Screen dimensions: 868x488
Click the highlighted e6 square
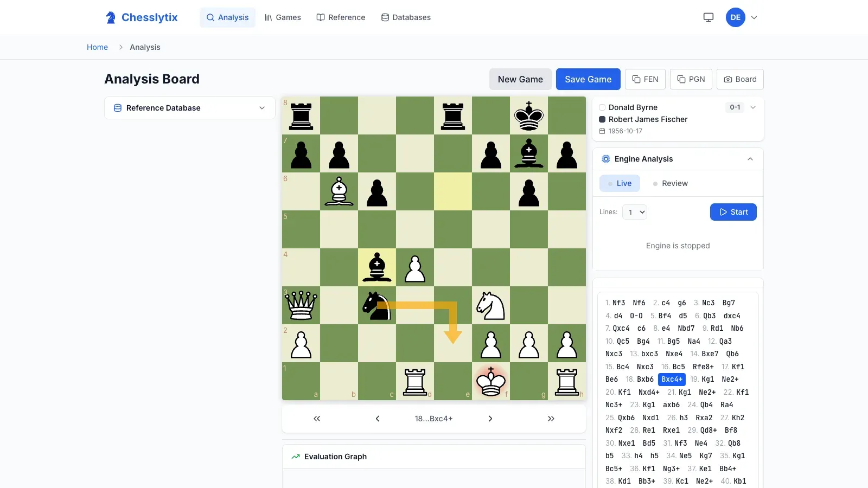pyautogui.click(x=453, y=191)
